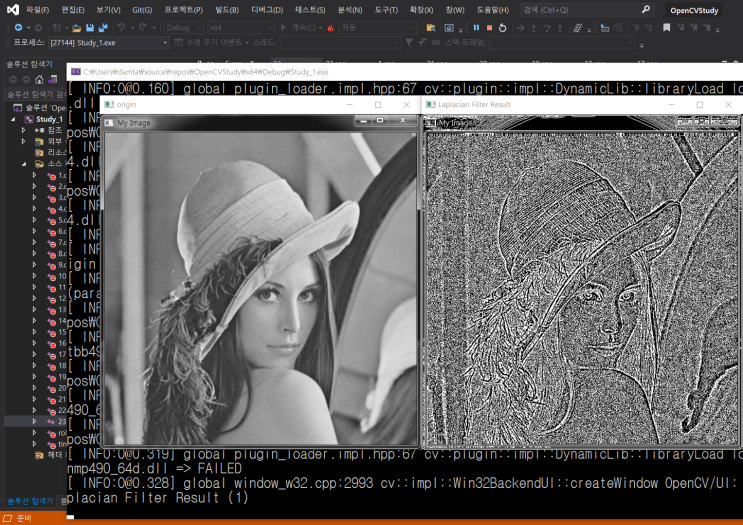Click the Visual Studio logo icon

pyautogui.click(x=13, y=9)
